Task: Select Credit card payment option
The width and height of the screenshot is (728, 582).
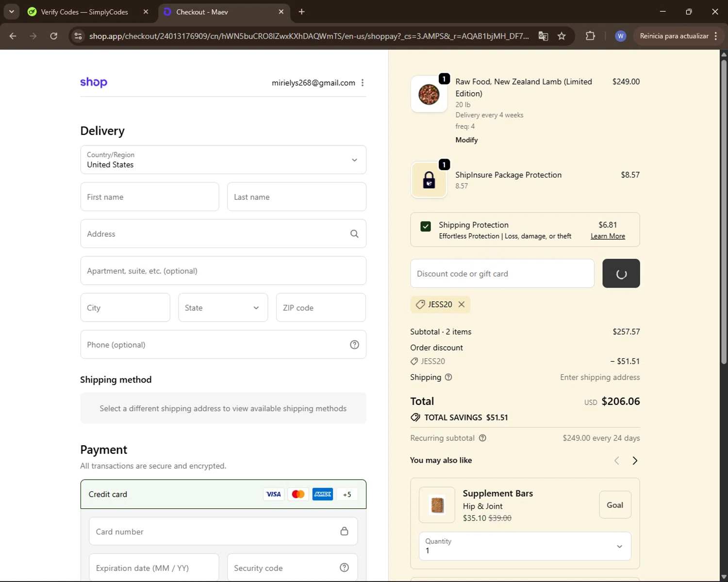Action: pos(223,494)
